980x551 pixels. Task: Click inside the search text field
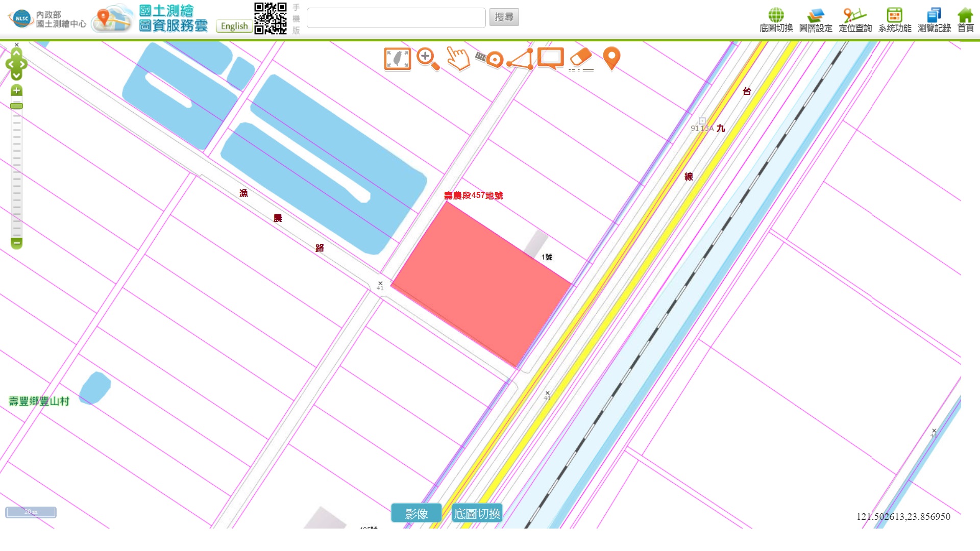point(396,18)
